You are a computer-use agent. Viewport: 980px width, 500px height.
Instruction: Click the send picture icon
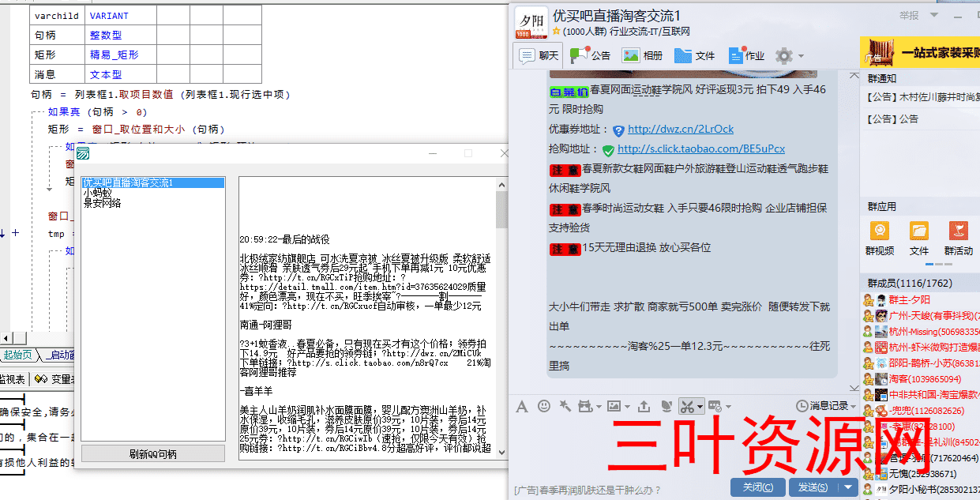[614, 406]
